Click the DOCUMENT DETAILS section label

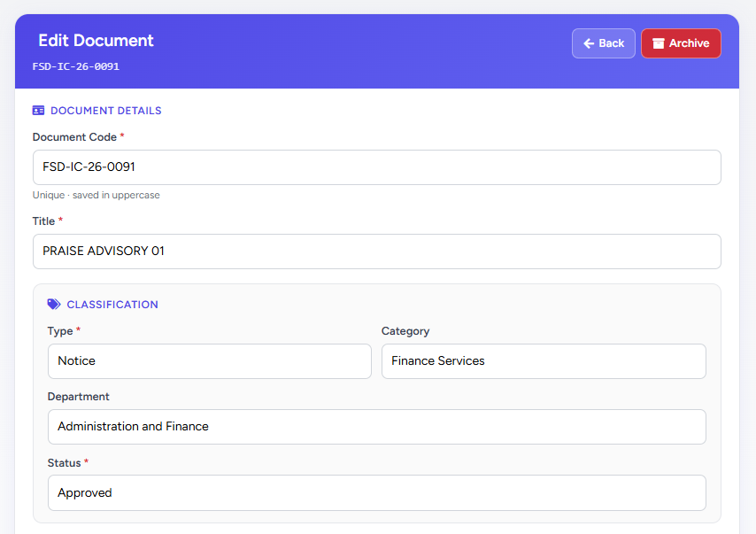105,111
